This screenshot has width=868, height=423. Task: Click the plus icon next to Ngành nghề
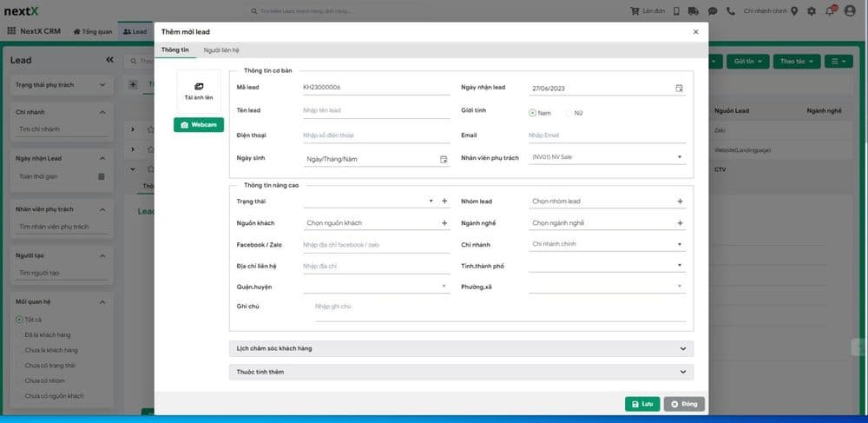pyautogui.click(x=680, y=223)
